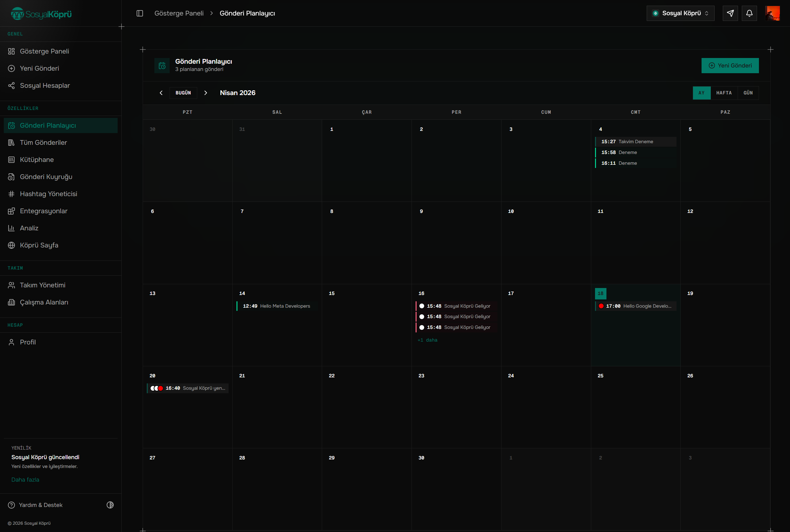Click the Entegrasyonlar blocks icon

click(11, 211)
